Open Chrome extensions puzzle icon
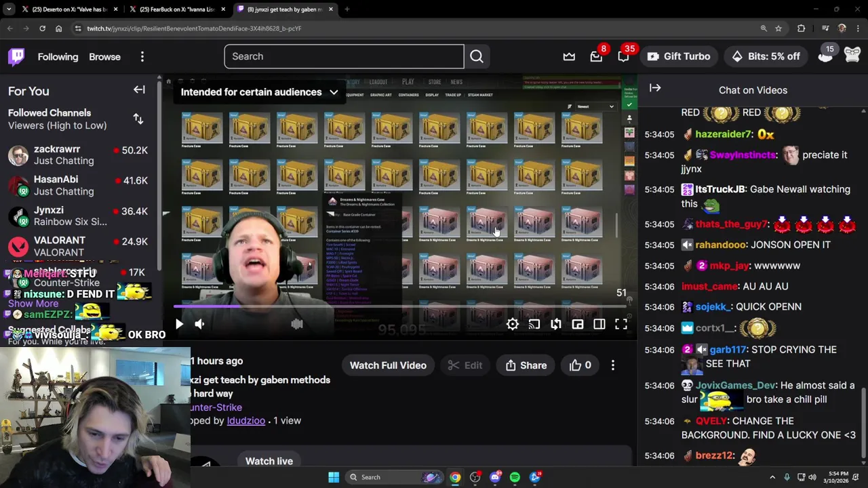The width and height of the screenshot is (868, 488). point(802,28)
